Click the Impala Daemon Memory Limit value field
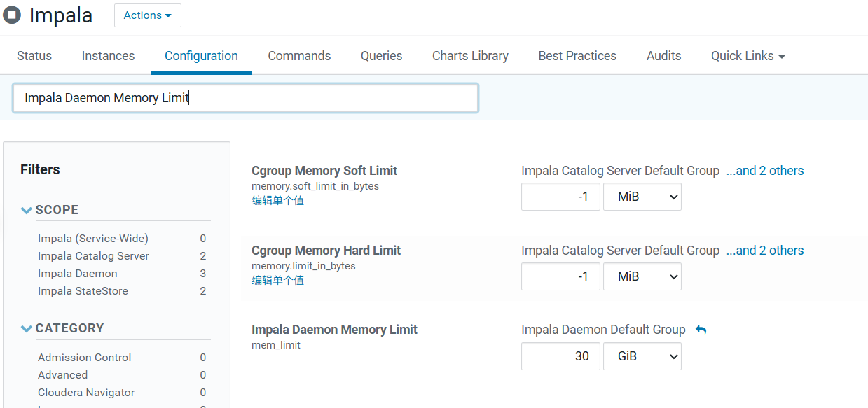Image resolution: width=868 pixels, height=408 pixels. [560, 357]
